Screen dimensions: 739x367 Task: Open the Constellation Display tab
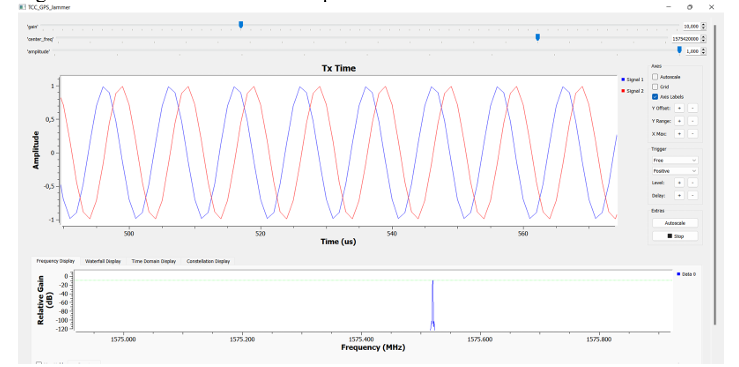coord(208,261)
